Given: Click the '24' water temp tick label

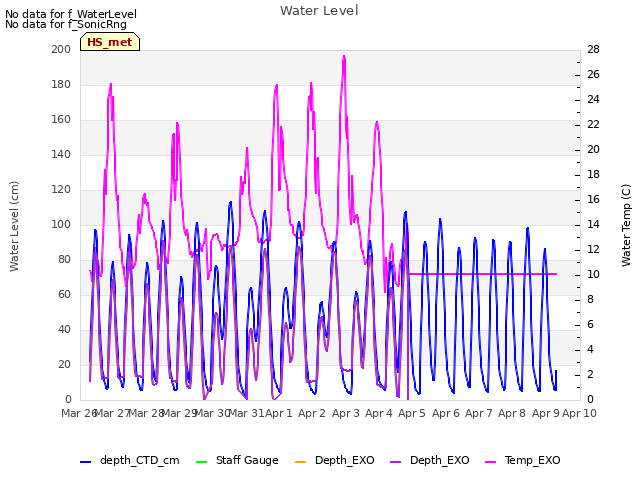Looking at the screenshot, I should [593, 99].
